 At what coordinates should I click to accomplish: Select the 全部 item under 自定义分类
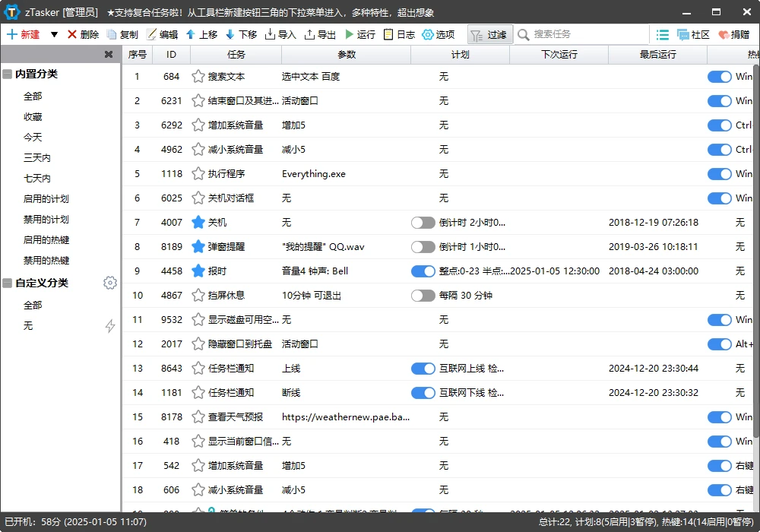[33, 306]
